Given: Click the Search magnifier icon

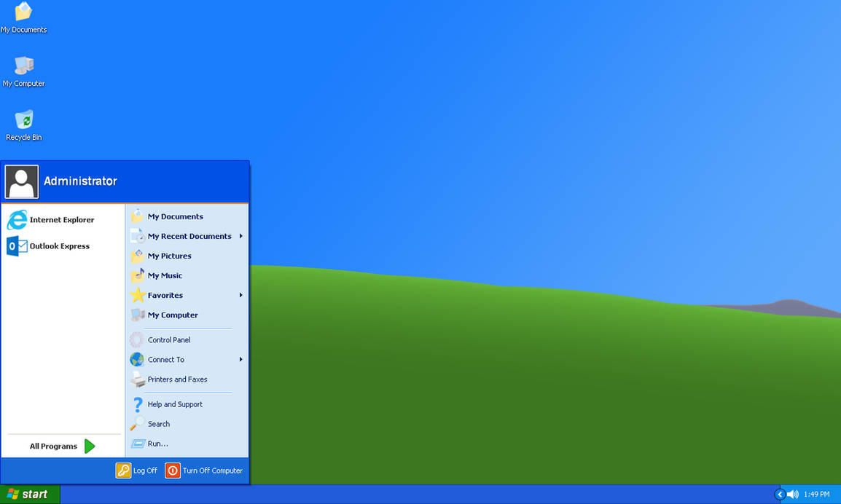Looking at the screenshot, I should pyautogui.click(x=137, y=424).
